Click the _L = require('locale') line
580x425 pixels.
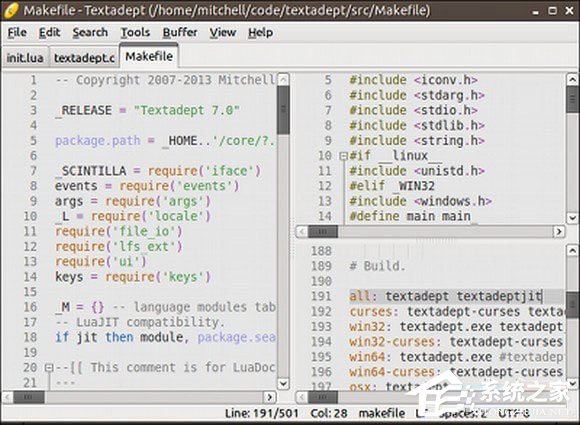(x=133, y=216)
